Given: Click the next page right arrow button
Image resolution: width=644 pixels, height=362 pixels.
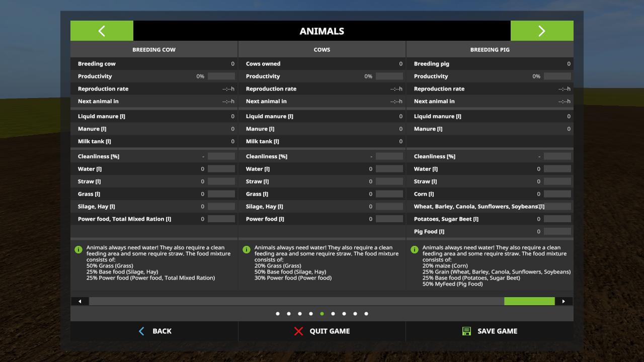Looking at the screenshot, I should pyautogui.click(x=541, y=31).
